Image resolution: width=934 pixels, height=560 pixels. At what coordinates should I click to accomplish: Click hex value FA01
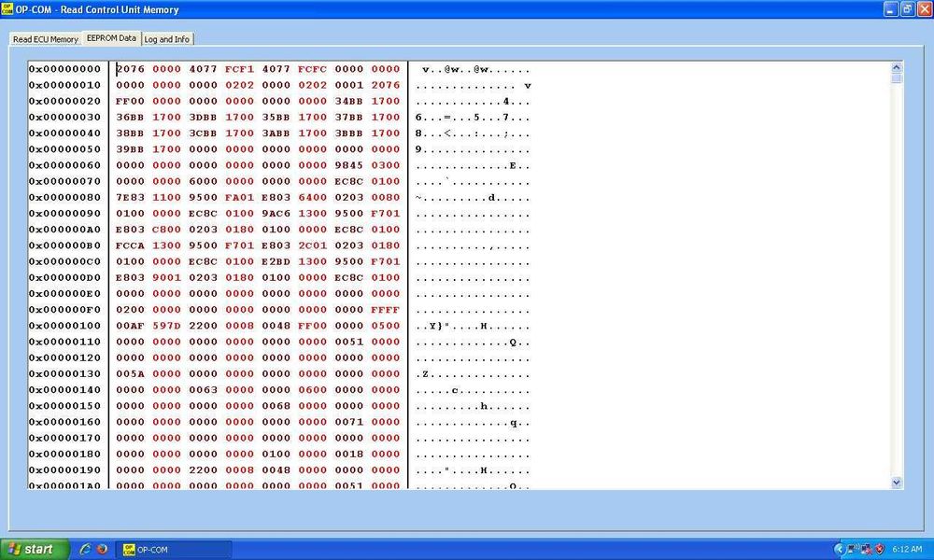(239, 198)
